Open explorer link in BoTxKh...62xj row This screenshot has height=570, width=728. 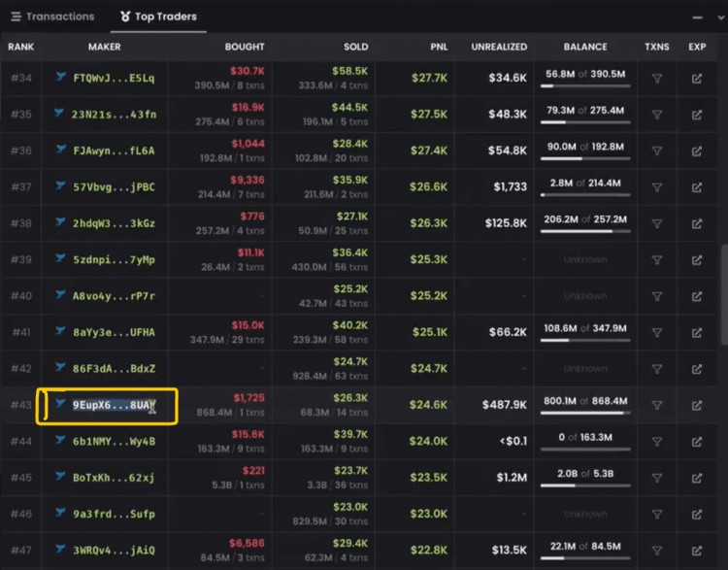tap(697, 478)
